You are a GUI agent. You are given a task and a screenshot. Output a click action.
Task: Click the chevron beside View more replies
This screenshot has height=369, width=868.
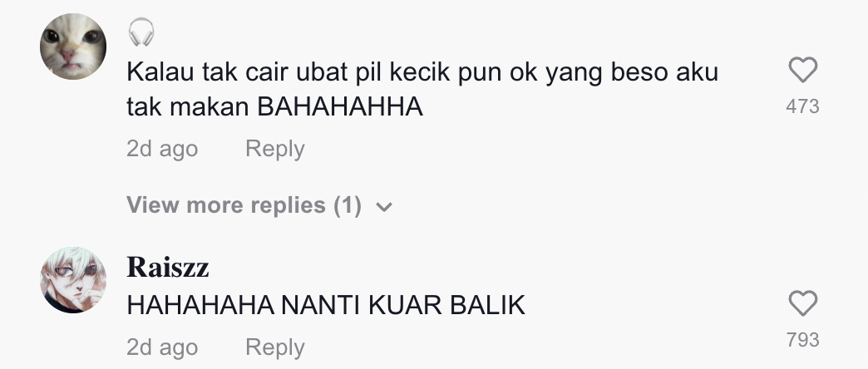coord(383,207)
